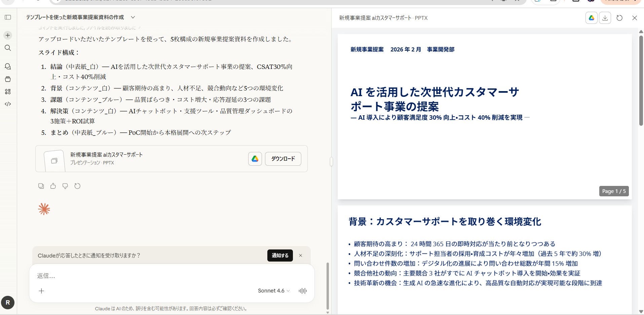Image resolution: width=644 pixels, height=315 pixels.
Task: Click the download icon in preview header
Action: pos(605,18)
